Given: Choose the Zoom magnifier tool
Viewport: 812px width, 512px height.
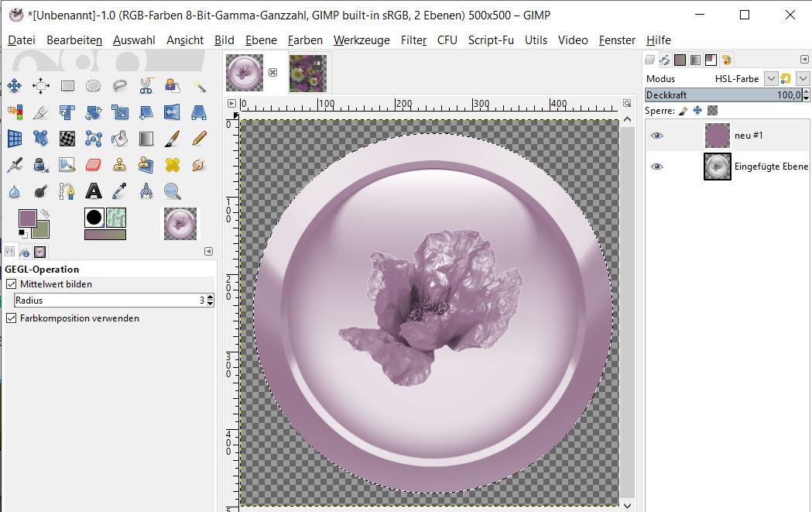Looking at the screenshot, I should (x=172, y=191).
